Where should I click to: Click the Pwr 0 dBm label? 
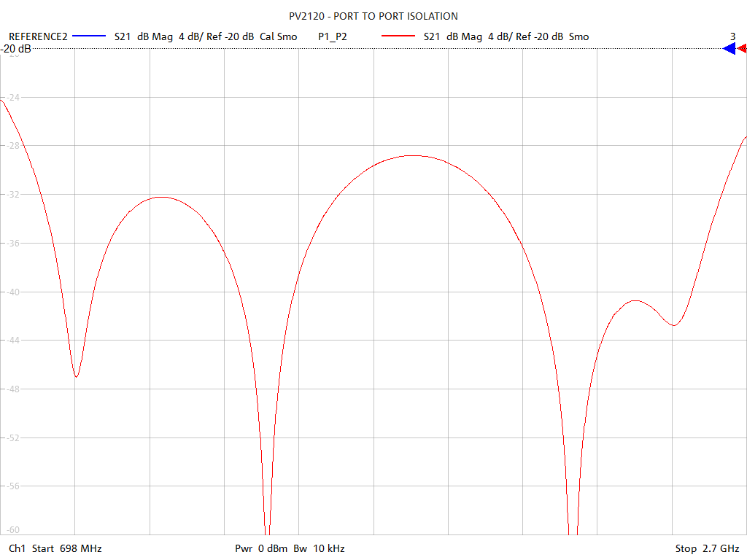[261, 548]
